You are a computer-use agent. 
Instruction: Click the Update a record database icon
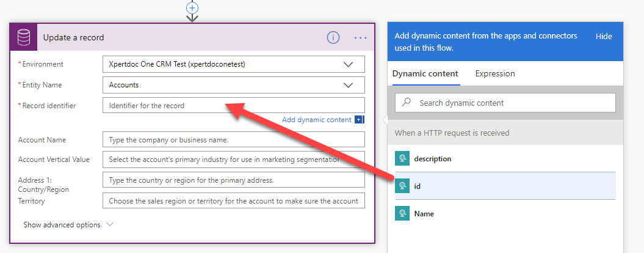[24, 37]
